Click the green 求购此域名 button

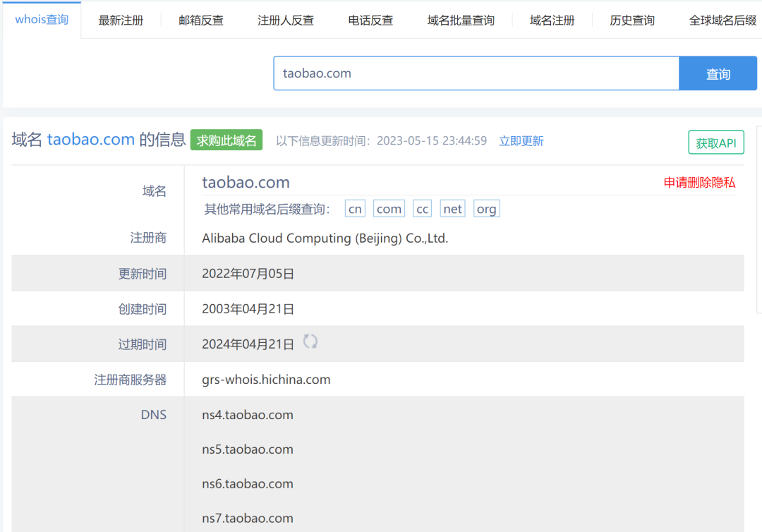[x=226, y=140]
